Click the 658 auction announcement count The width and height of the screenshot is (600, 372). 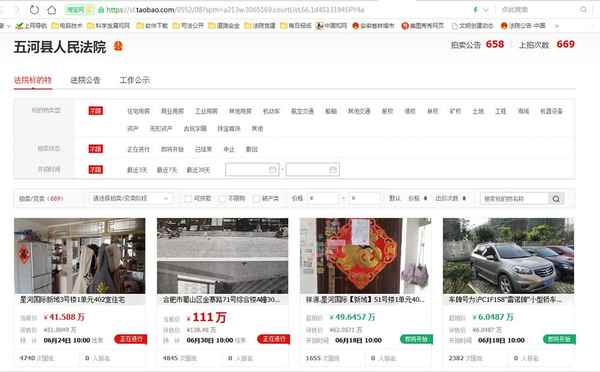click(495, 44)
